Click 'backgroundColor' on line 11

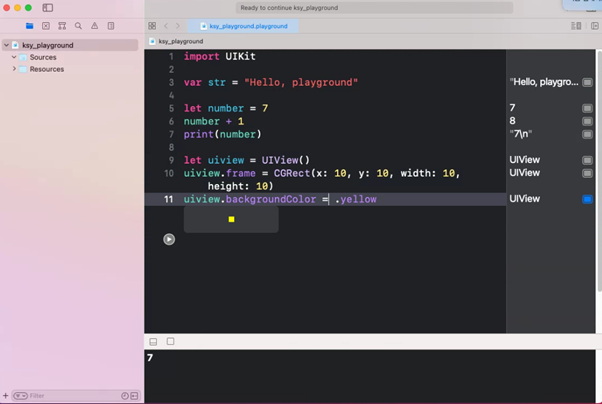pyautogui.click(x=271, y=199)
